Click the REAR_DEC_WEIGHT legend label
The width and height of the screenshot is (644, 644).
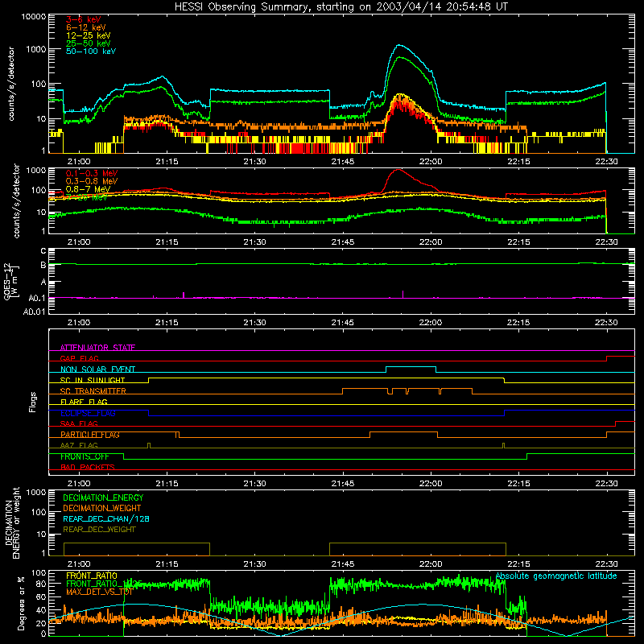point(99,530)
